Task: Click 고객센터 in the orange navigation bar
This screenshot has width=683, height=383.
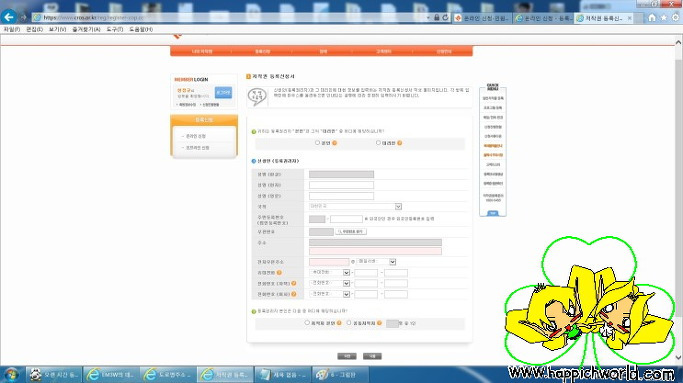Action: tap(383, 51)
